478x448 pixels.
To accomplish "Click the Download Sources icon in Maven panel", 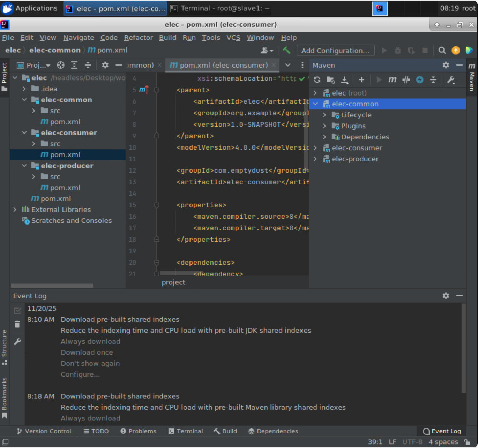I will [x=345, y=80].
